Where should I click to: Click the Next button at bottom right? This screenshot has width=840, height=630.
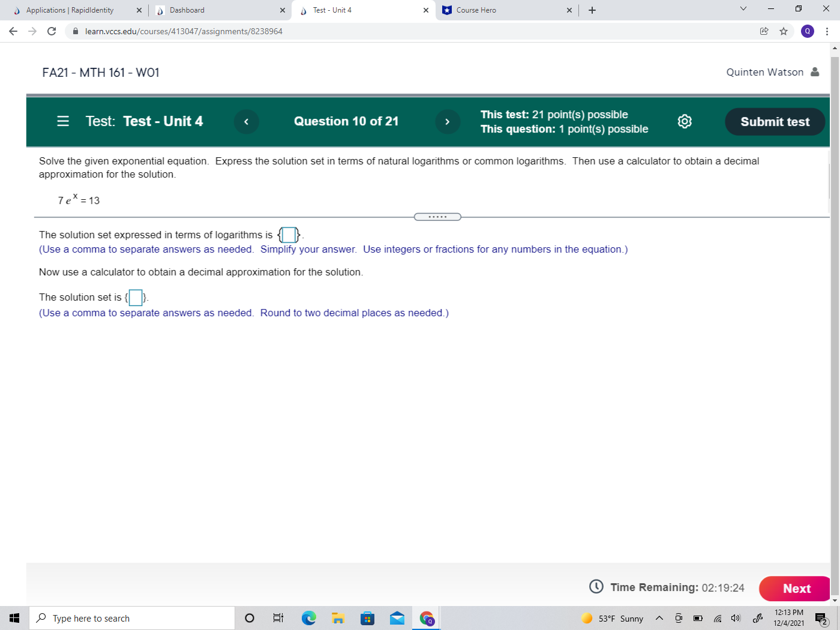coord(796,589)
